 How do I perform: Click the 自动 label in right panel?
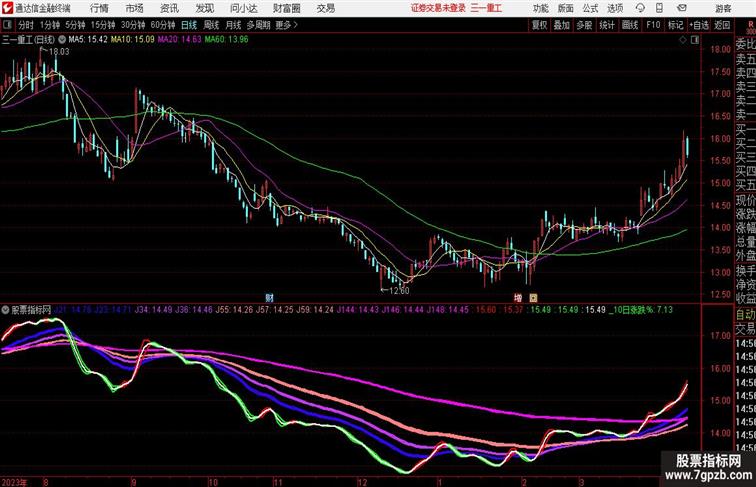745,314
